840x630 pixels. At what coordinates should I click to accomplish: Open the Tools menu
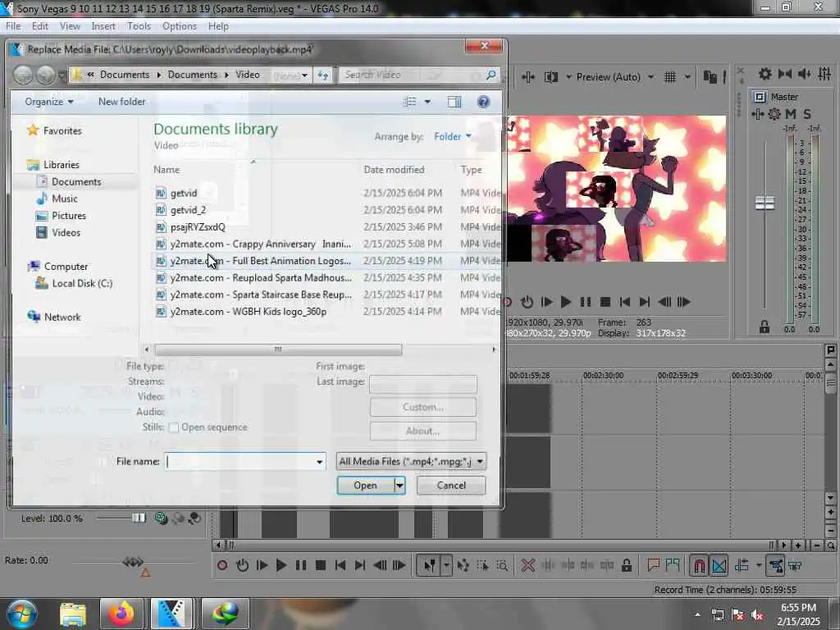click(x=139, y=26)
